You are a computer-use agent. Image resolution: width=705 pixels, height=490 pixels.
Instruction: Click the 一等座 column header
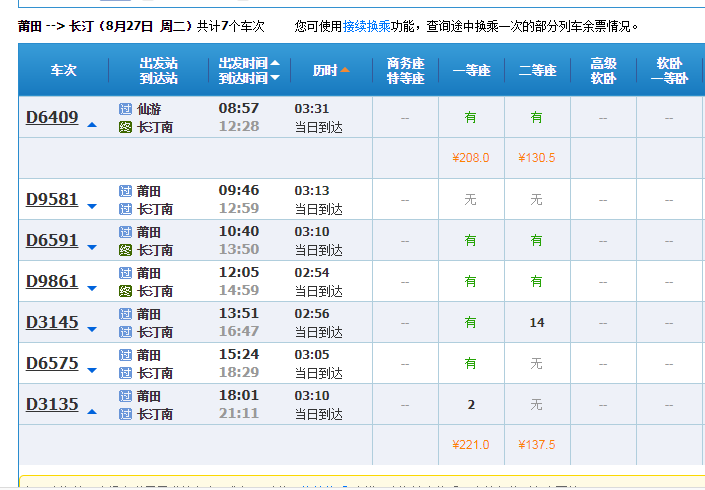pos(471,70)
